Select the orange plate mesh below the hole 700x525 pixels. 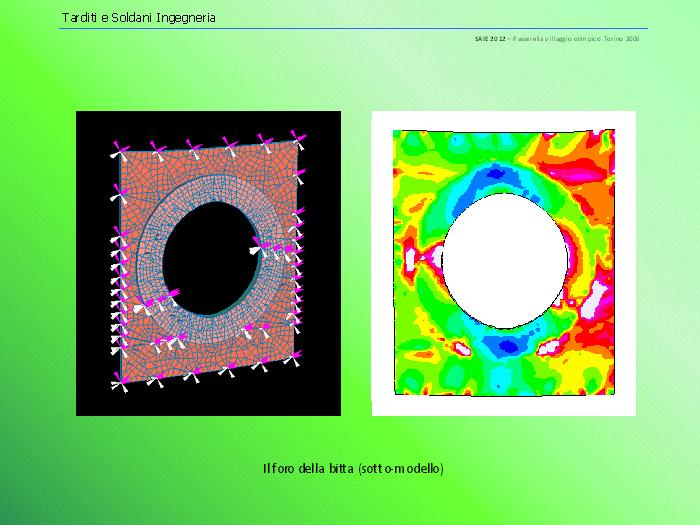pos(210,358)
